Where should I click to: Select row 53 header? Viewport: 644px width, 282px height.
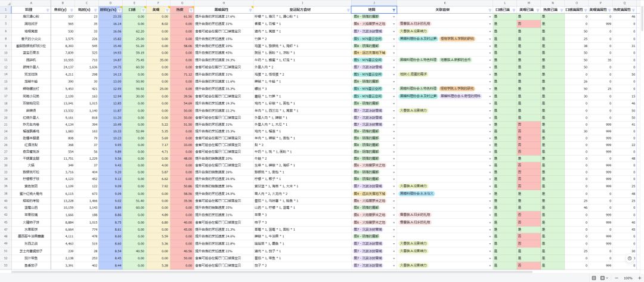[x=5, y=265]
